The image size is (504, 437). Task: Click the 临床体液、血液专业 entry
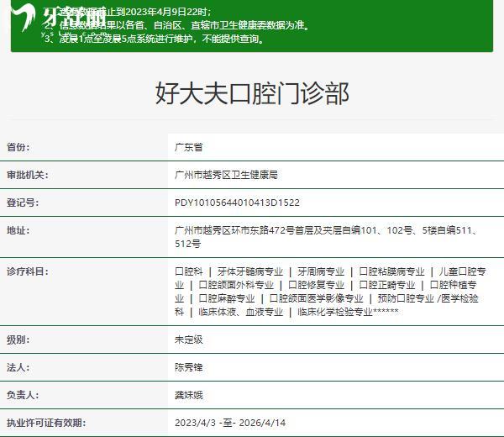click(x=241, y=312)
